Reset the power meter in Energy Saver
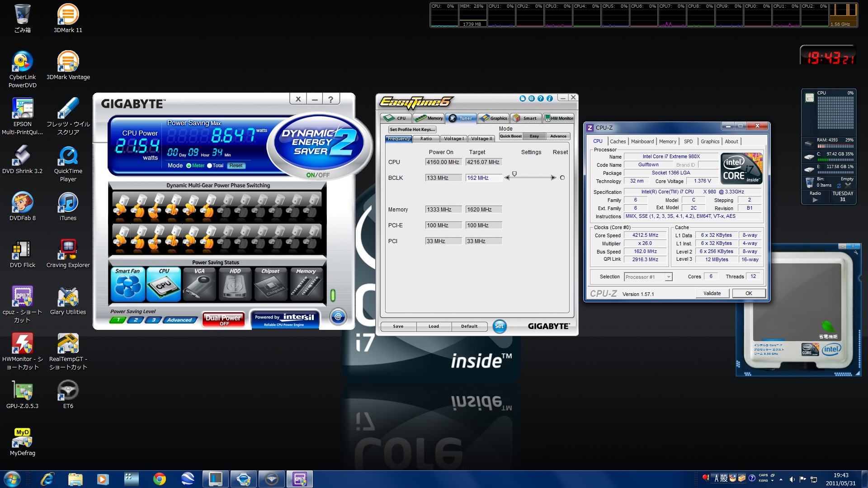The height and width of the screenshot is (488, 868). point(236,166)
